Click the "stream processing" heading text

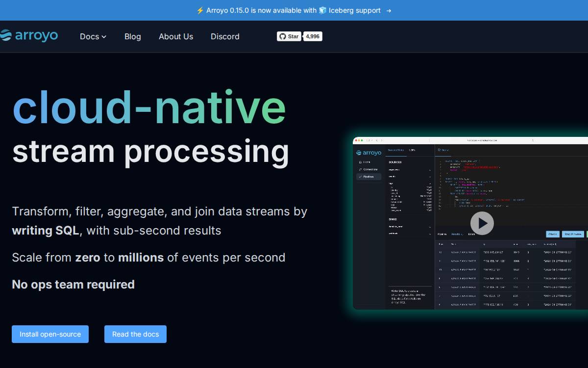pyautogui.click(x=150, y=151)
